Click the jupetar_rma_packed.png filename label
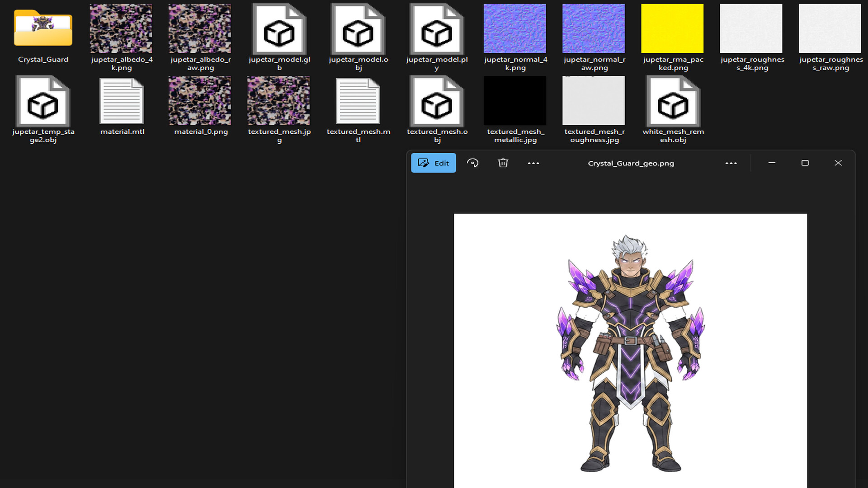Image resolution: width=868 pixels, height=488 pixels. coord(673,63)
